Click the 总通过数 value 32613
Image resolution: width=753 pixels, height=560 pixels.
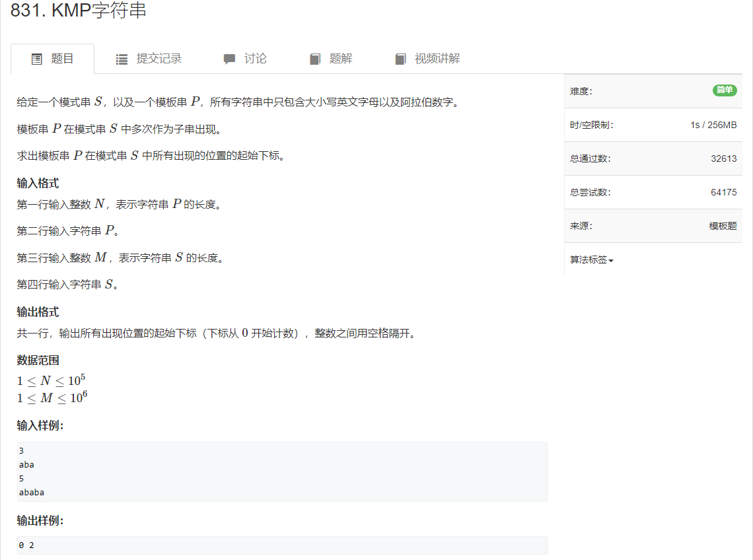tap(724, 158)
